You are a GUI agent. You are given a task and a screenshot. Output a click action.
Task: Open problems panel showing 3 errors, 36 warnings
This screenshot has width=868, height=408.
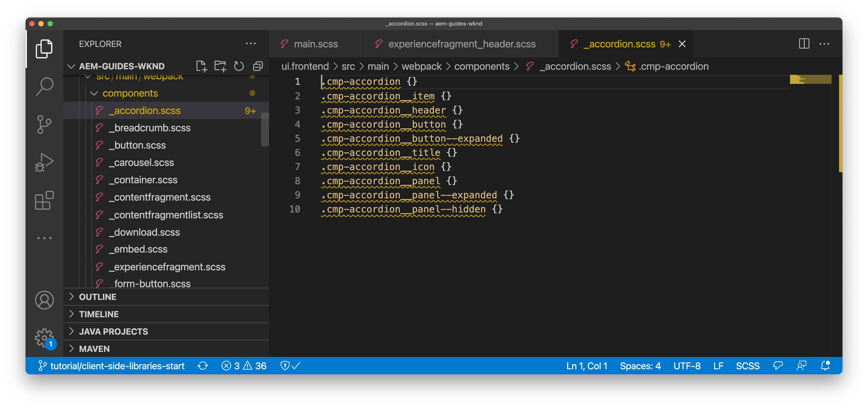(x=244, y=366)
